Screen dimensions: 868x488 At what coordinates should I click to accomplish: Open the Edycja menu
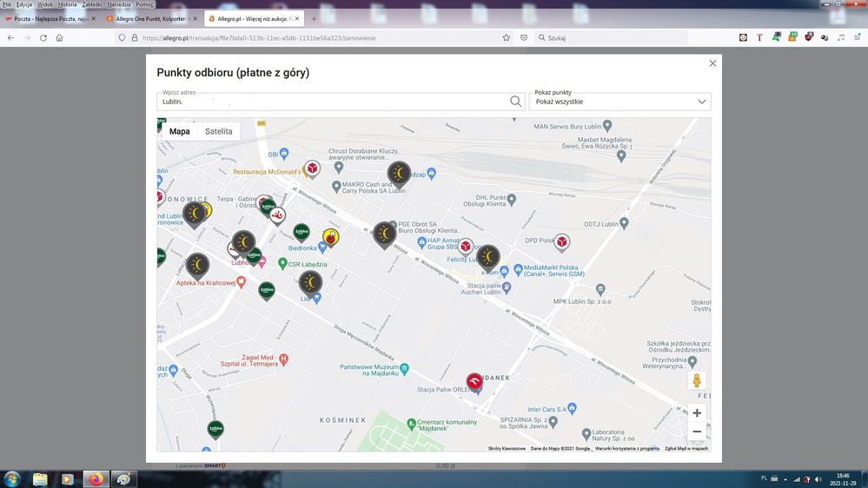(23, 4)
